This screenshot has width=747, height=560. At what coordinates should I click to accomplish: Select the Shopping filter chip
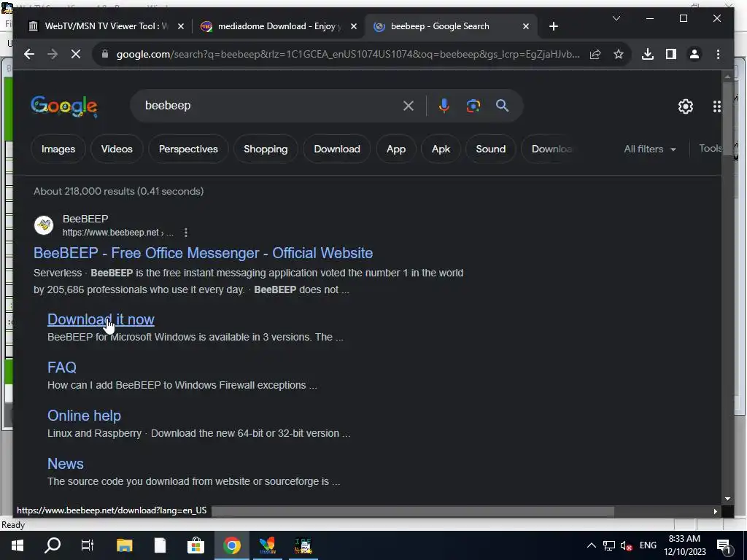point(266,149)
